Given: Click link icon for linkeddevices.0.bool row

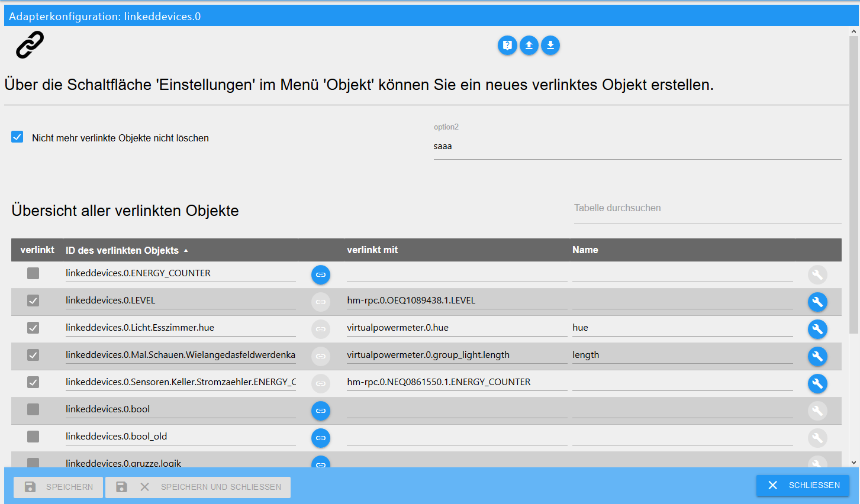Looking at the screenshot, I should [321, 411].
